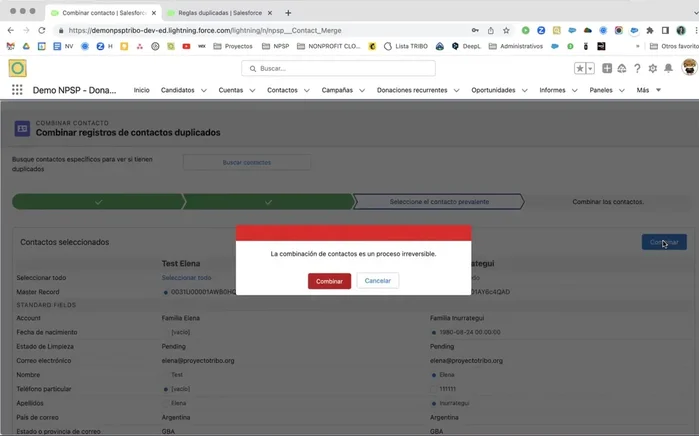Screen dimensions: 699x436
Task: Click the Combinar contacto page header icon
Action: click(x=22, y=128)
